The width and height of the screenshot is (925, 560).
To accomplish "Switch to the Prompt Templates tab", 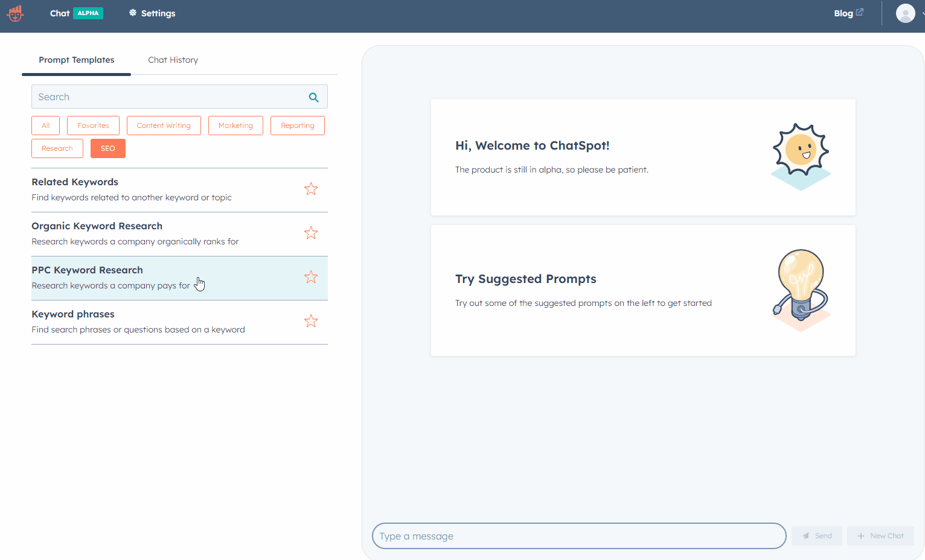I will 77,60.
